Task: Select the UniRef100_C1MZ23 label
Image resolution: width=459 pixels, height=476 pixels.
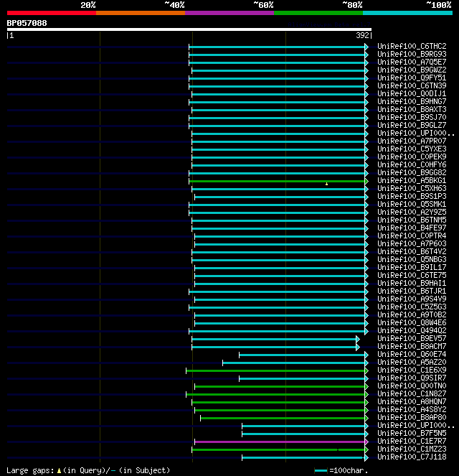Action: tap(412, 449)
